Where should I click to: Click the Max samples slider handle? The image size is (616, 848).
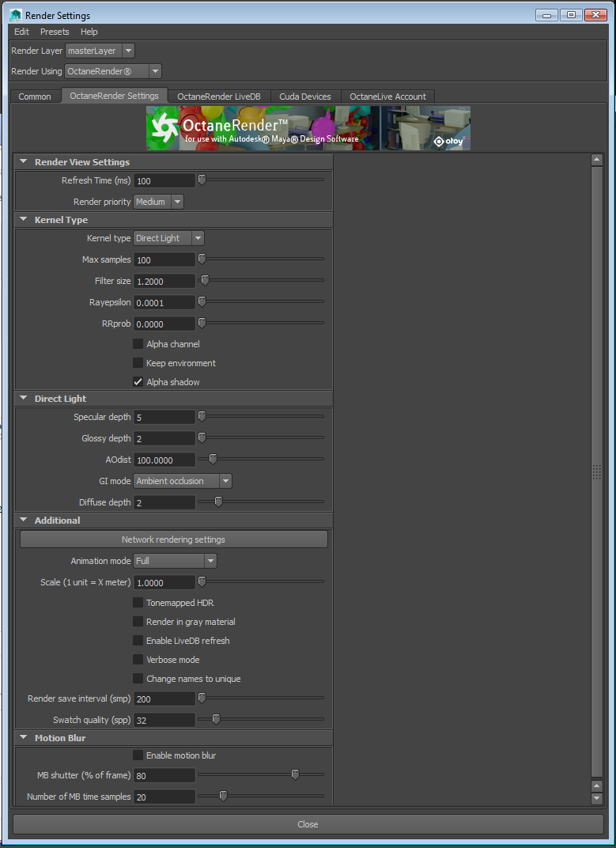[202, 259]
